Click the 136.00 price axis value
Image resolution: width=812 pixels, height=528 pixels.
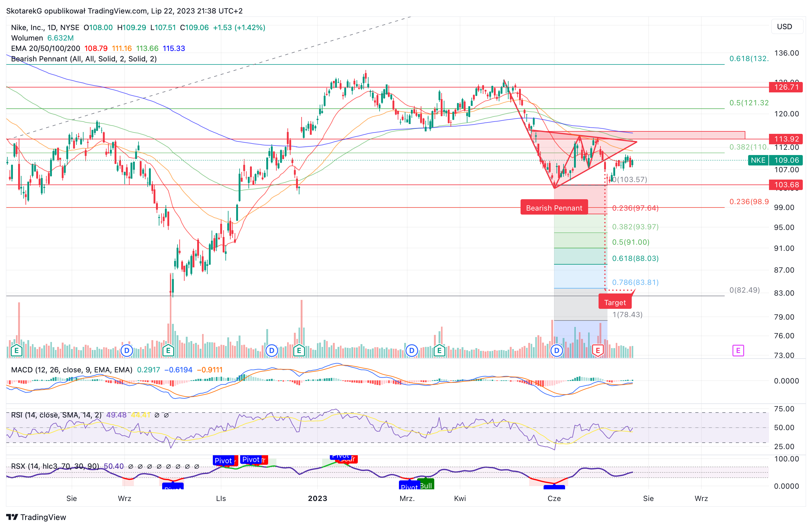[787, 53]
